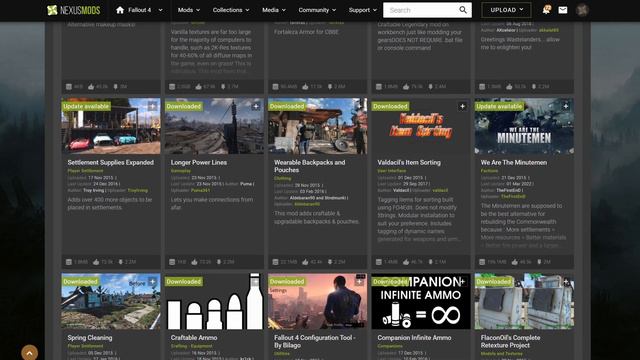640x360 pixels.
Task: Click plus icon on FlaconOil's Retexture card
Action: 566,282
